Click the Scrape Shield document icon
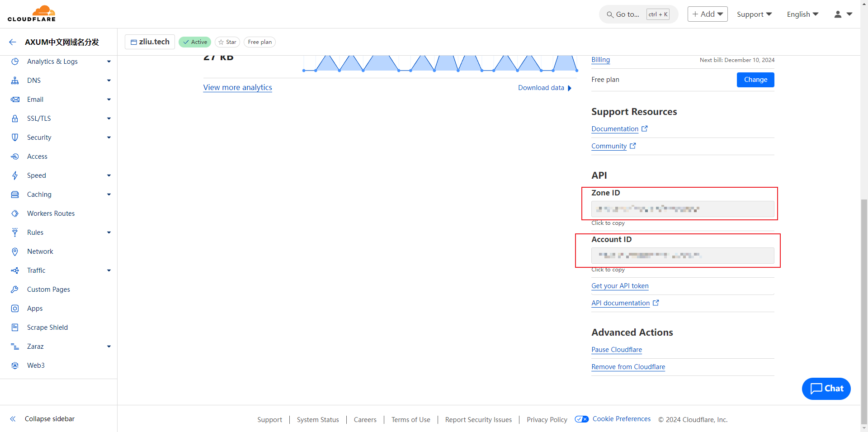 (15, 328)
